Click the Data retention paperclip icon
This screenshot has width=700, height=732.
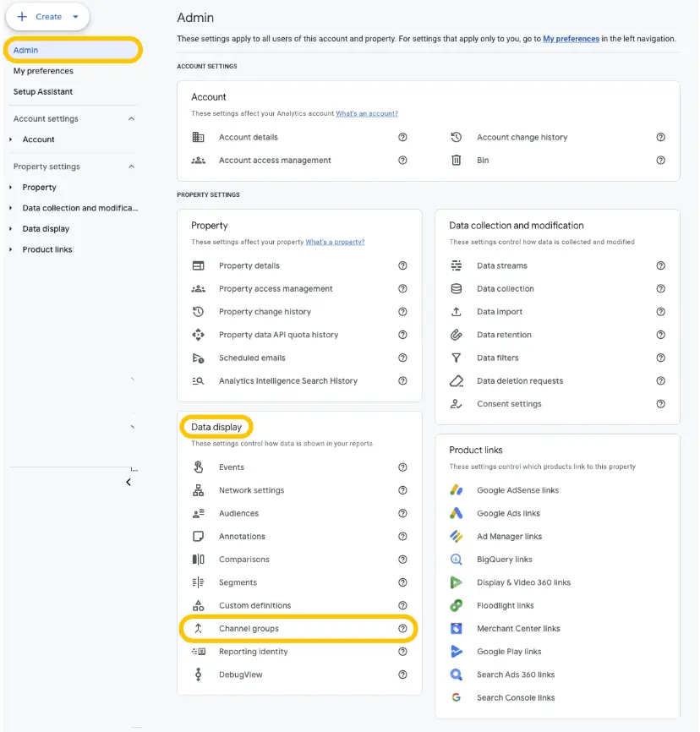pyautogui.click(x=456, y=335)
